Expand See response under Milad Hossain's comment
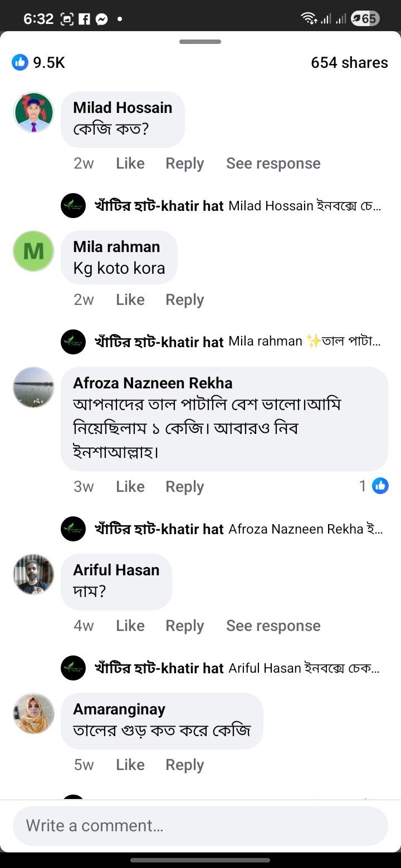 273,164
